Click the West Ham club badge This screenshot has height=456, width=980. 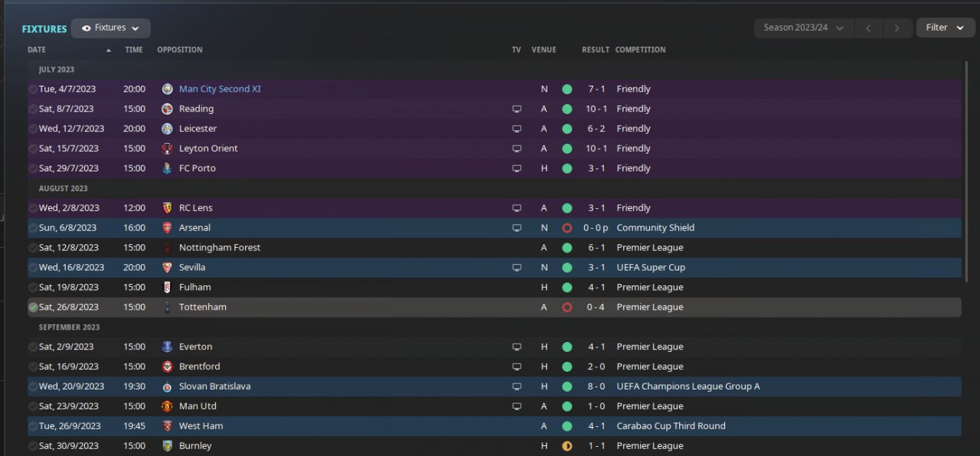pos(168,426)
